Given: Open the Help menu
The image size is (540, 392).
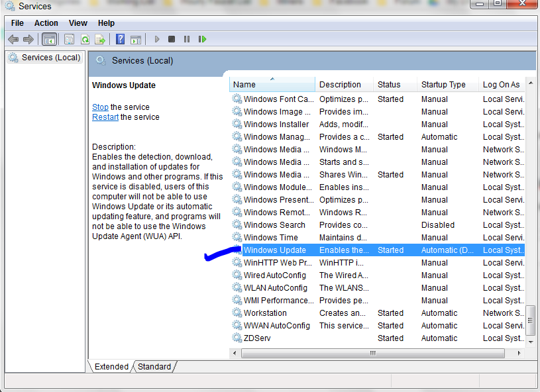Looking at the screenshot, I should (x=106, y=23).
